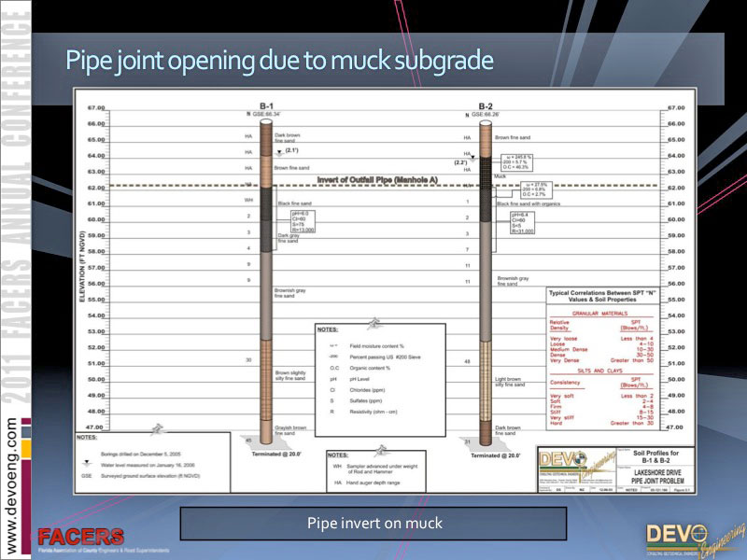Image resolution: width=747 pixels, height=560 pixels.
Task: Click the muck layer in B-2 column
Action: click(486, 170)
